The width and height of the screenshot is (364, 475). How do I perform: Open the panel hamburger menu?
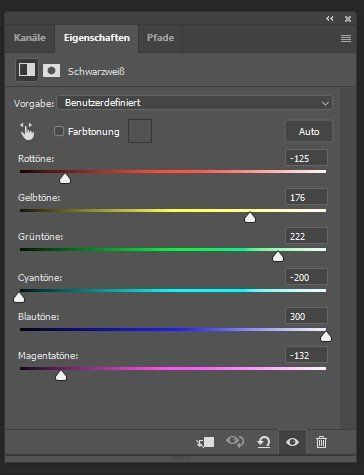tap(346, 39)
